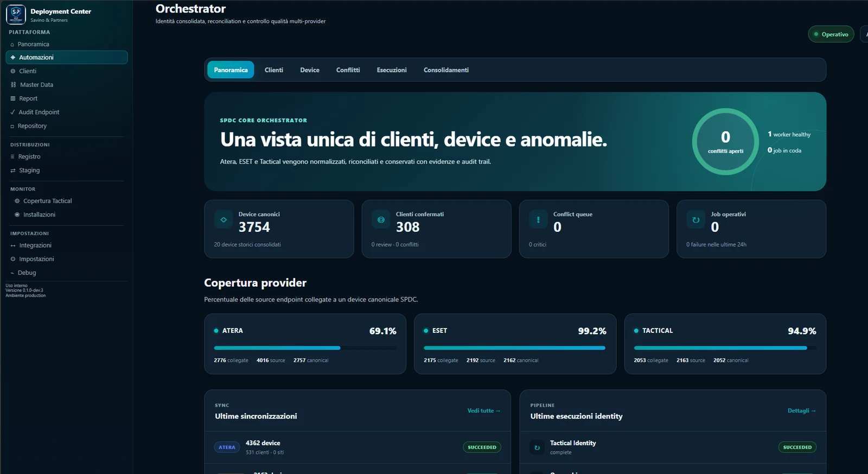This screenshot has width=868, height=474.
Task: Click the Conflict queue exclamation icon
Action: (538, 220)
